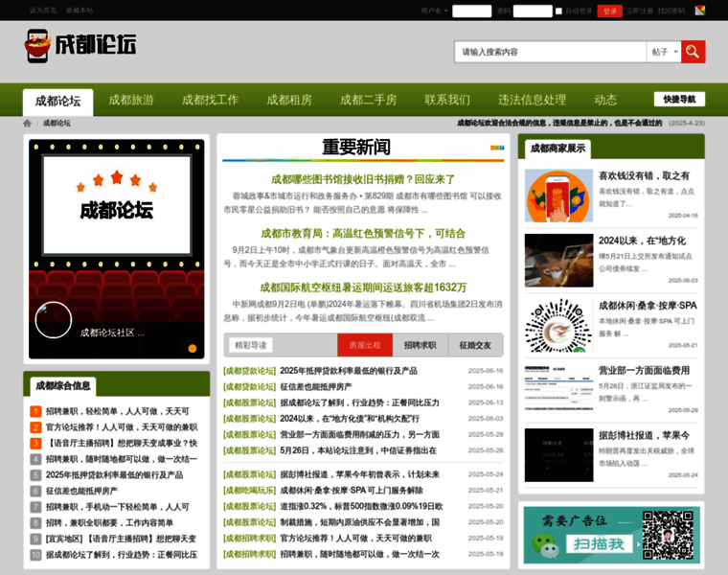Open the 违法信息处理 navigation tab
The image size is (728, 575).
[532, 100]
